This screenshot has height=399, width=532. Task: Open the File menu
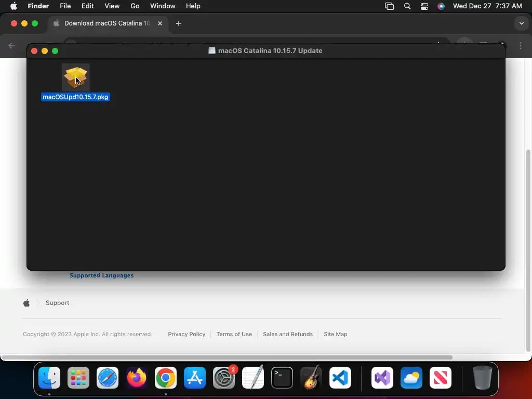pos(65,6)
